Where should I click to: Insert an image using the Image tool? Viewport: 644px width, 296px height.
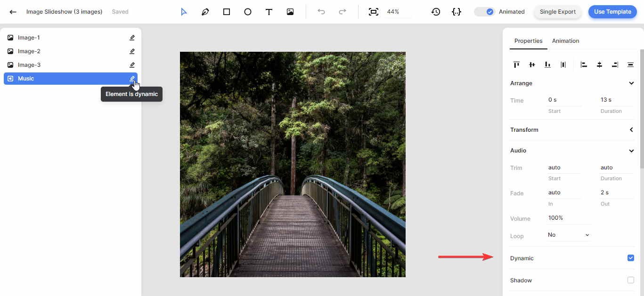290,11
